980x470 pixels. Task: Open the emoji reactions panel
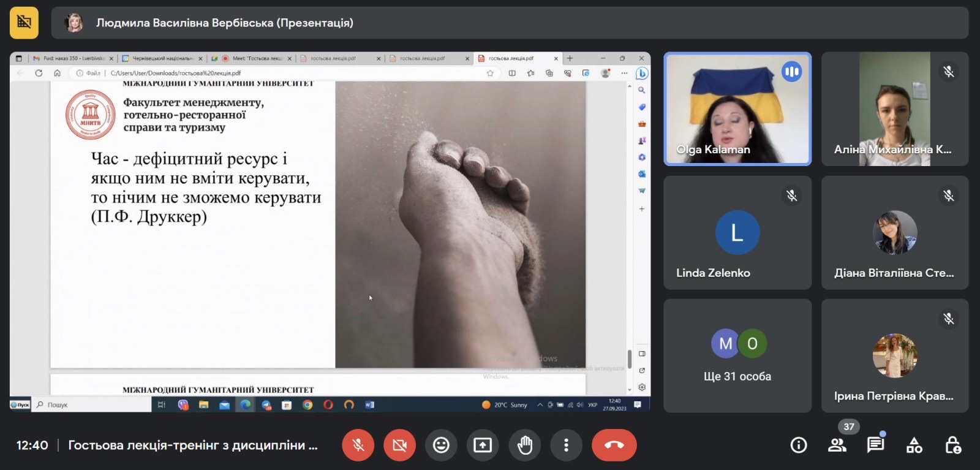coord(441,445)
